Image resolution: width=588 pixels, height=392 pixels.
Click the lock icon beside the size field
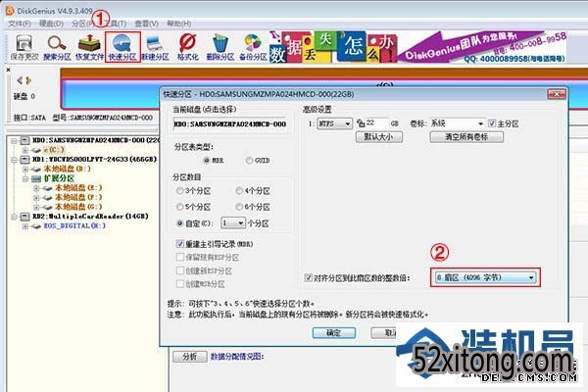[361, 123]
